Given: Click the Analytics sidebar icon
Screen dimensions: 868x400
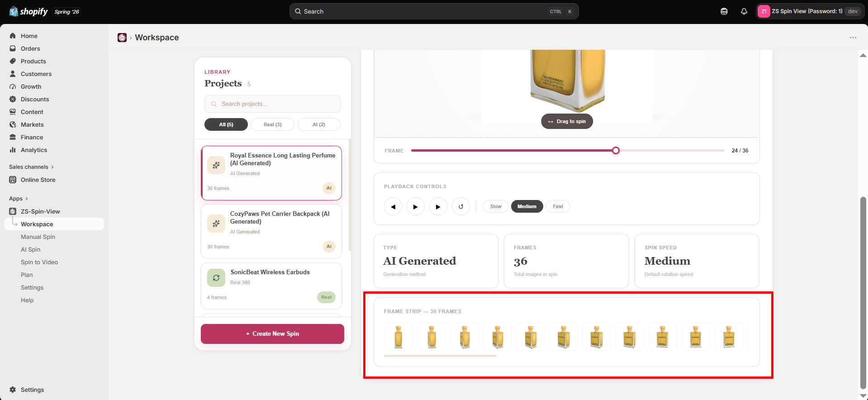Looking at the screenshot, I should [13, 150].
